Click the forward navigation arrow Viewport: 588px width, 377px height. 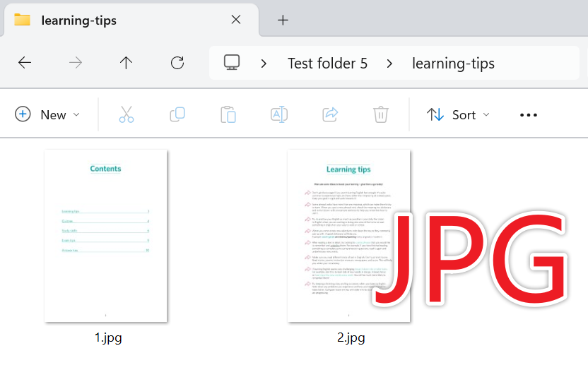[76, 63]
